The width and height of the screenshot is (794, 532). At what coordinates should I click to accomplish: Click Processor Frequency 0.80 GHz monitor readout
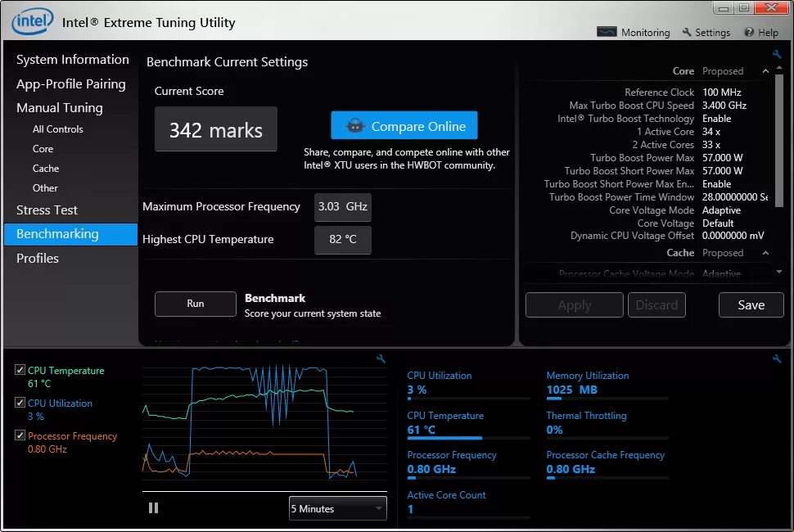[x=431, y=469]
